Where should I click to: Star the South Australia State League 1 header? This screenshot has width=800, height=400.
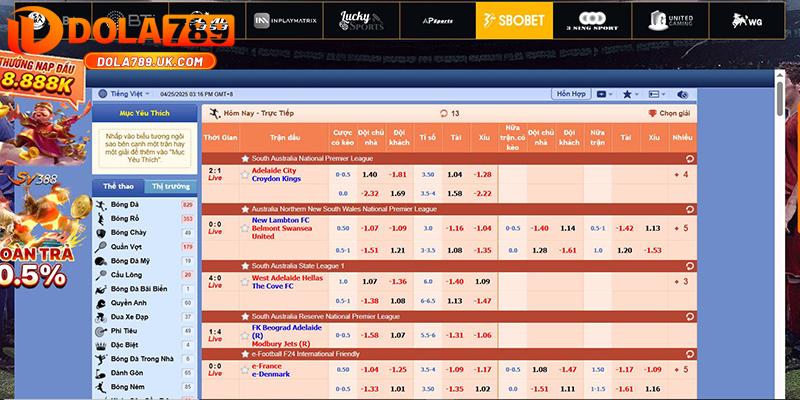(x=245, y=266)
